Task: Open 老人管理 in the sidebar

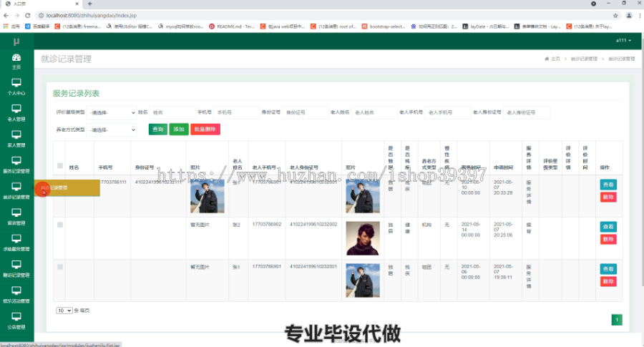Action: click(x=16, y=113)
